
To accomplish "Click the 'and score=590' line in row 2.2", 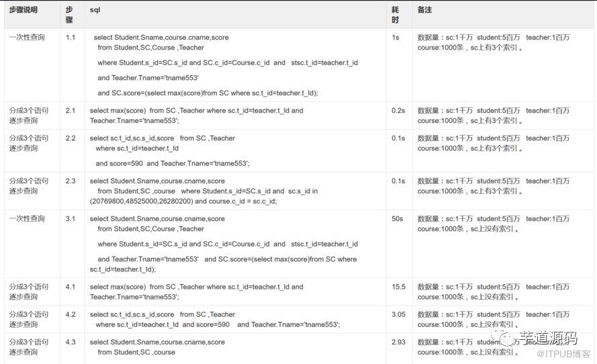I will 173,163.
